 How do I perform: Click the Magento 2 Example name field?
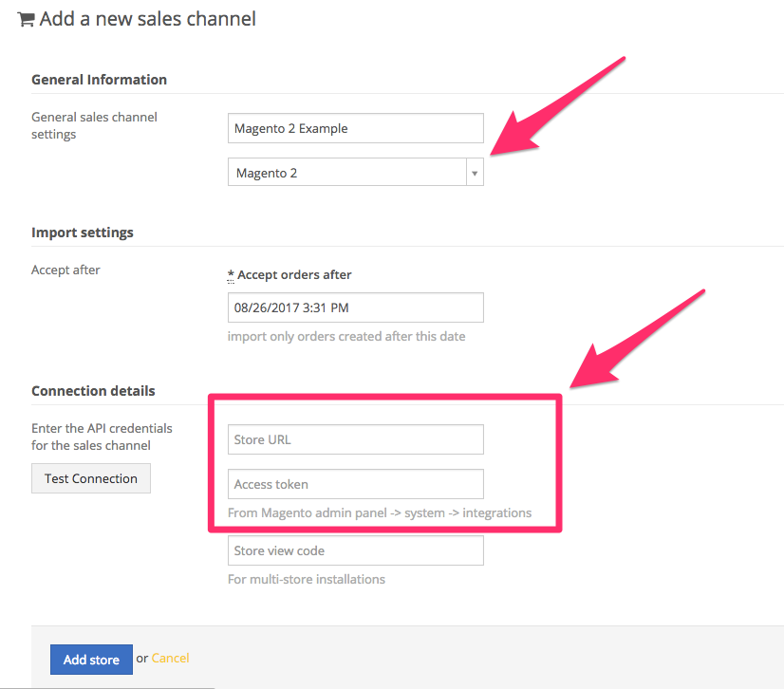[356, 128]
